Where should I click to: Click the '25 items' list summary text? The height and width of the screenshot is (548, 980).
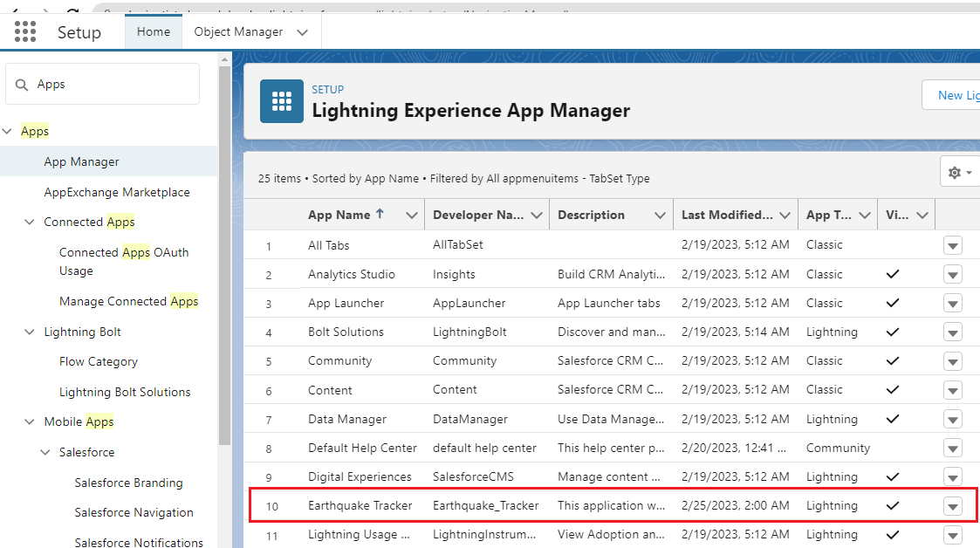(279, 179)
